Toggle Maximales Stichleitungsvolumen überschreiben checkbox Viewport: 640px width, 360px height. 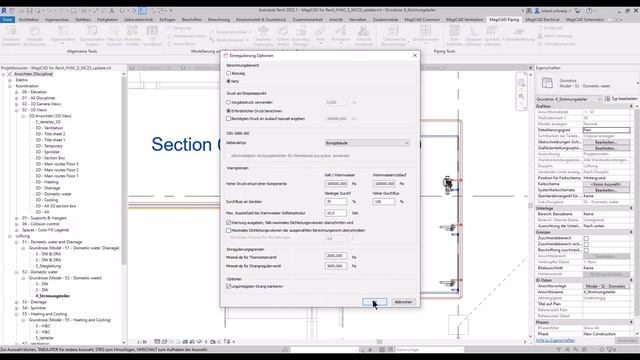(x=229, y=230)
